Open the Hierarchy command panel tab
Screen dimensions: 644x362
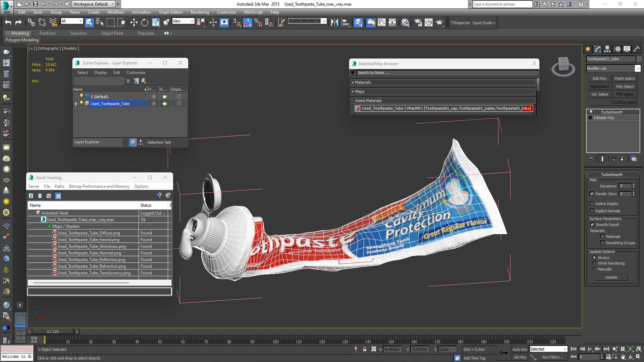607,49
